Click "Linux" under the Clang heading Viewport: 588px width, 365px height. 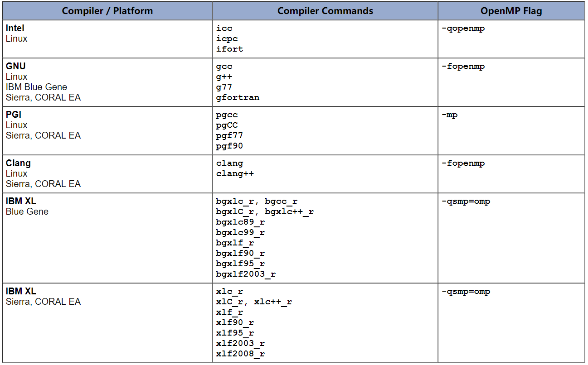tap(16, 173)
